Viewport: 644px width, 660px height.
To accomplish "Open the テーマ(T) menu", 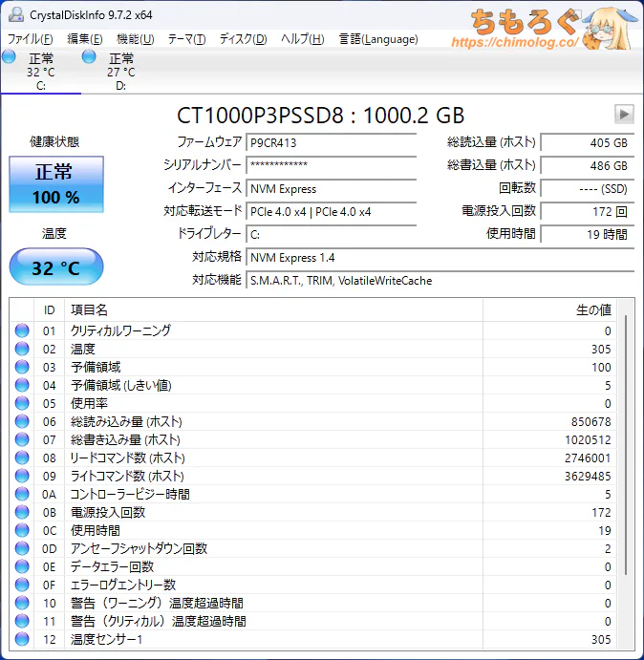I will [186, 39].
